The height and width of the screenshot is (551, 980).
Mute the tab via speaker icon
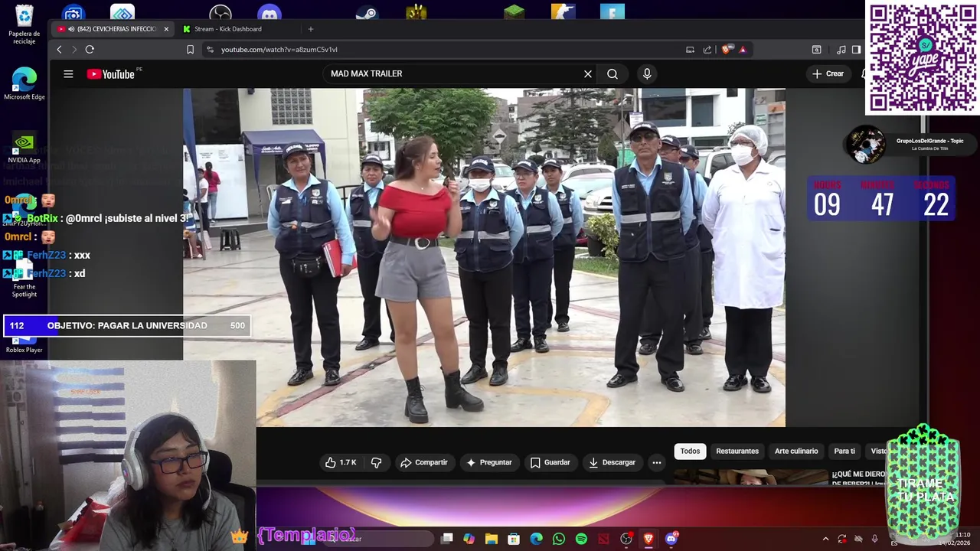click(71, 29)
